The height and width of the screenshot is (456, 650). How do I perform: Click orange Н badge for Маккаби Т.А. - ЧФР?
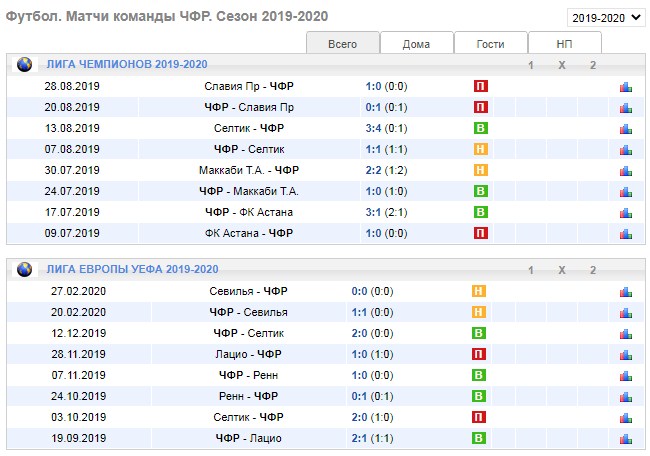point(480,170)
